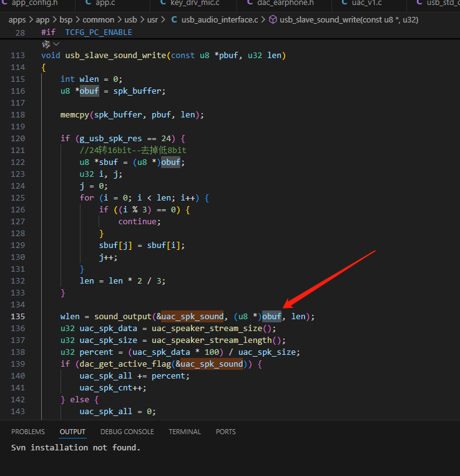Viewport: 460px width, 476px height.
Task: Click 'dac_get_active_flag' on line 139
Action: pos(125,364)
